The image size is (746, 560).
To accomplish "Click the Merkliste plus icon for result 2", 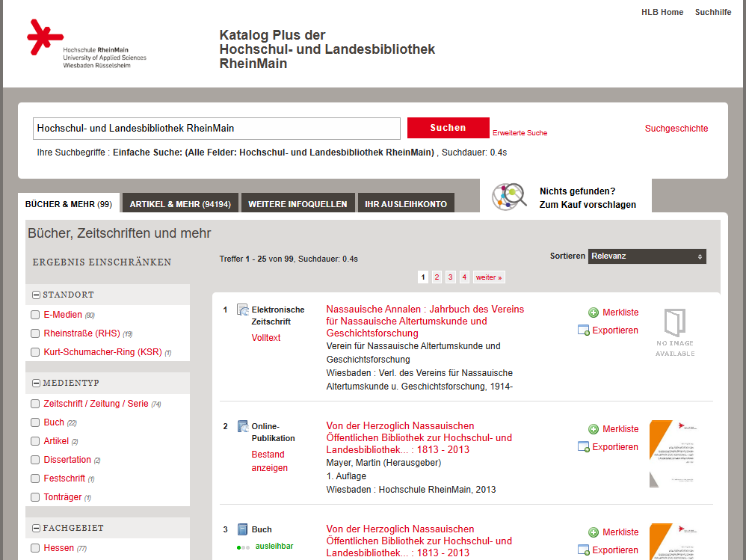I will pyautogui.click(x=594, y=429).
